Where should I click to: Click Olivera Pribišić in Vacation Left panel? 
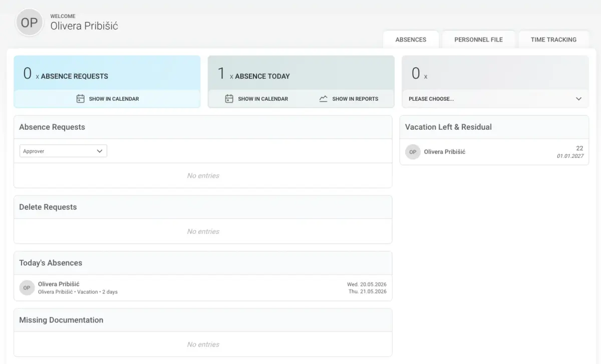tap(445, 152)
